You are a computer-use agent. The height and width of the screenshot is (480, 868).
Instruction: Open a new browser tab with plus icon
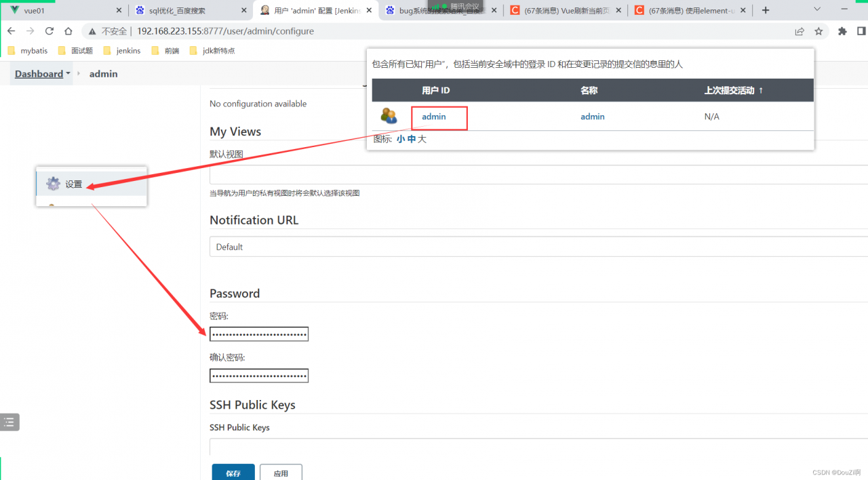click(x=766, y=10)
